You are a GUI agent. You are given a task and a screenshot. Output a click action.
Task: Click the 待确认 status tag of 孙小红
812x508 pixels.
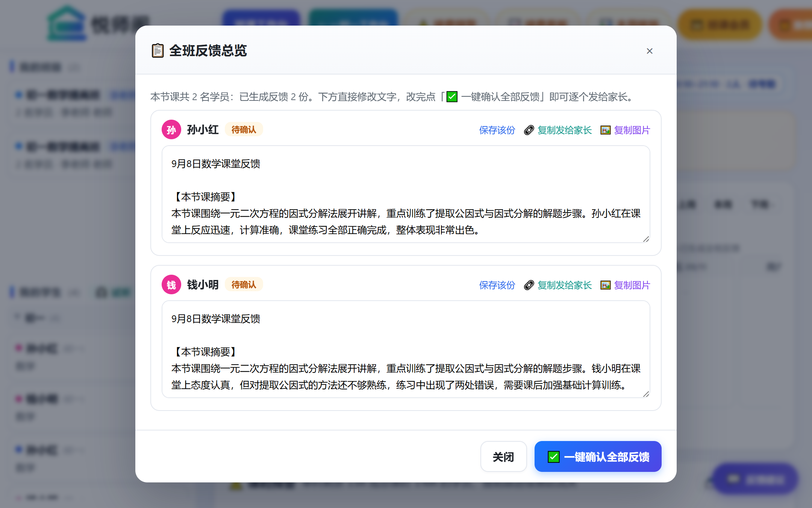click(x=244, y=130)
